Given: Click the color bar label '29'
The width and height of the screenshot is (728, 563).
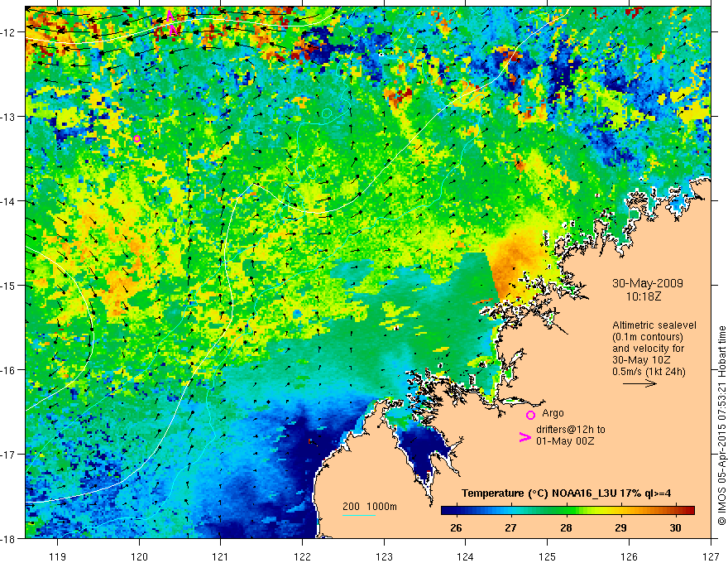Looking at the screenshot, I should tap(620, 527).
